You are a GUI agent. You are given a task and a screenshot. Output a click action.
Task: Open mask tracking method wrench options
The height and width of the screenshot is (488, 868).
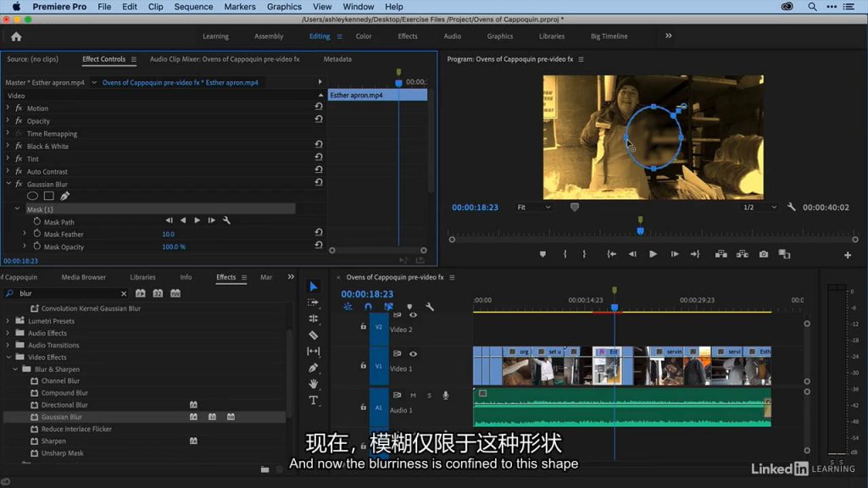(x=226, y=220)
